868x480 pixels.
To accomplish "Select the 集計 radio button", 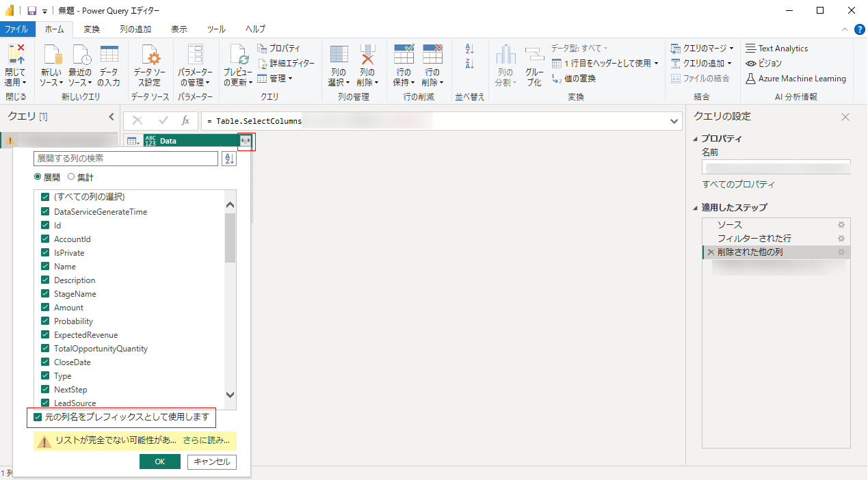I will point(71,176).
